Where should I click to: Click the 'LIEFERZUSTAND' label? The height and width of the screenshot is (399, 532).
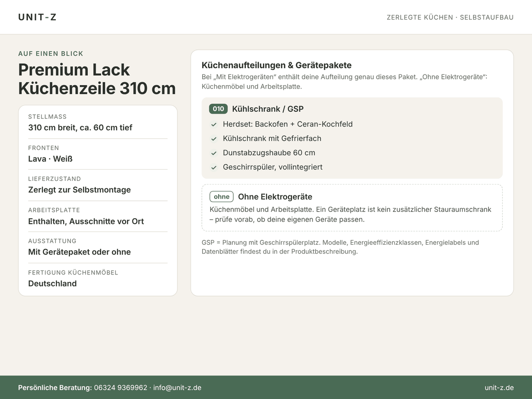[x=55, y=179]
